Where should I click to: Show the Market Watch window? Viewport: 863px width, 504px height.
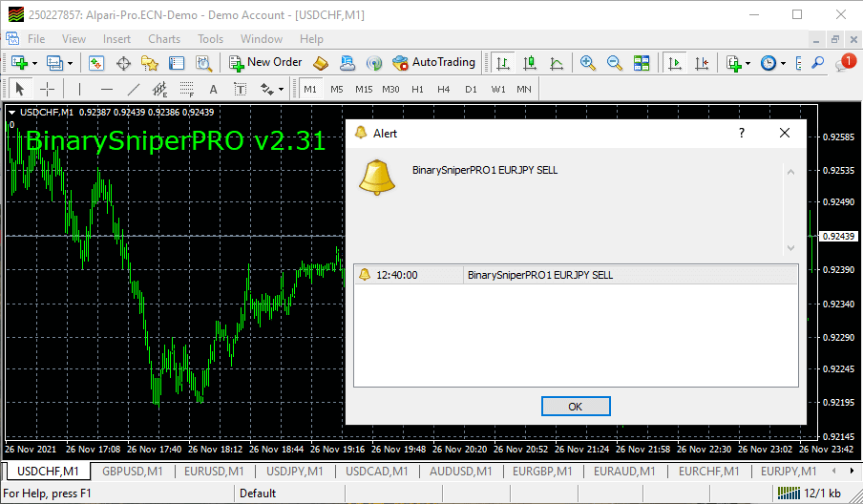[96, 63]
